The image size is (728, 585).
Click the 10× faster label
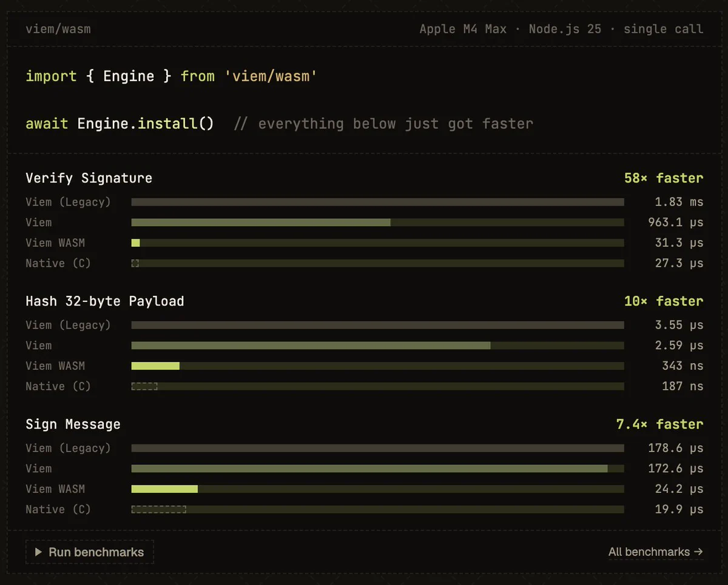point(664,301)
